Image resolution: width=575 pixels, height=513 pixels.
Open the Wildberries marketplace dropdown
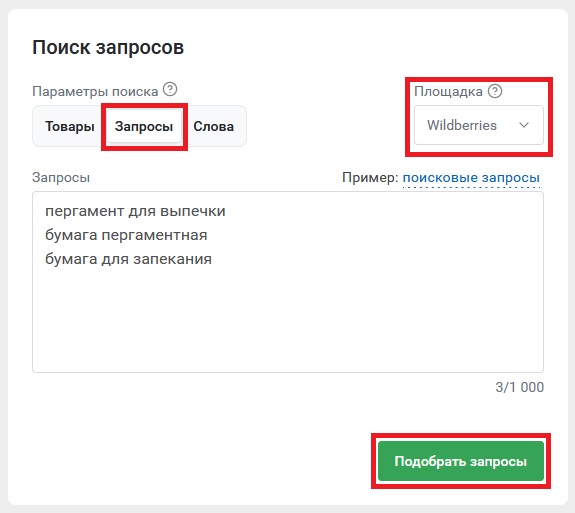(479, 125)
